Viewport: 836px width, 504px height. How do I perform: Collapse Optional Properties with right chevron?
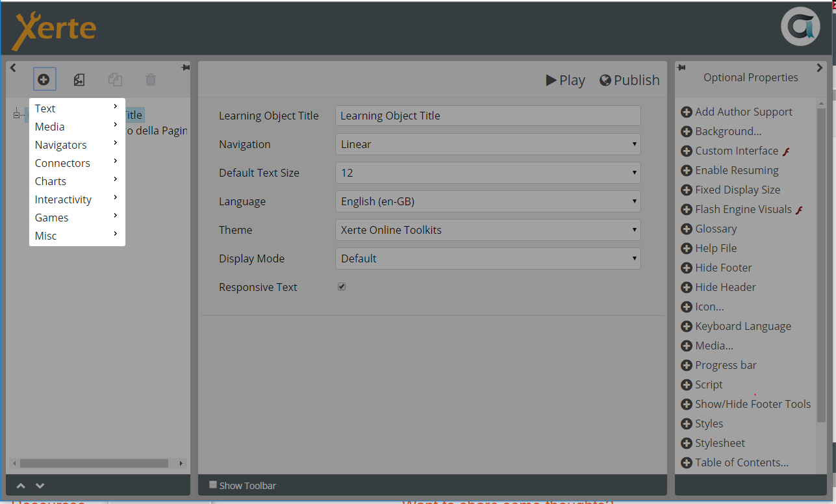[x=820, y=68]
